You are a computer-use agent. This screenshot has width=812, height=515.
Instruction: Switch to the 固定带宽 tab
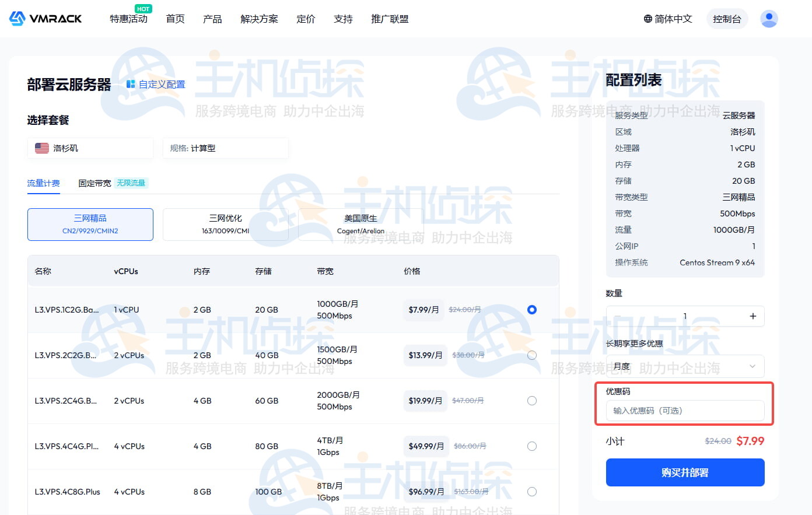pyautogui.click(x=94, y=183)
